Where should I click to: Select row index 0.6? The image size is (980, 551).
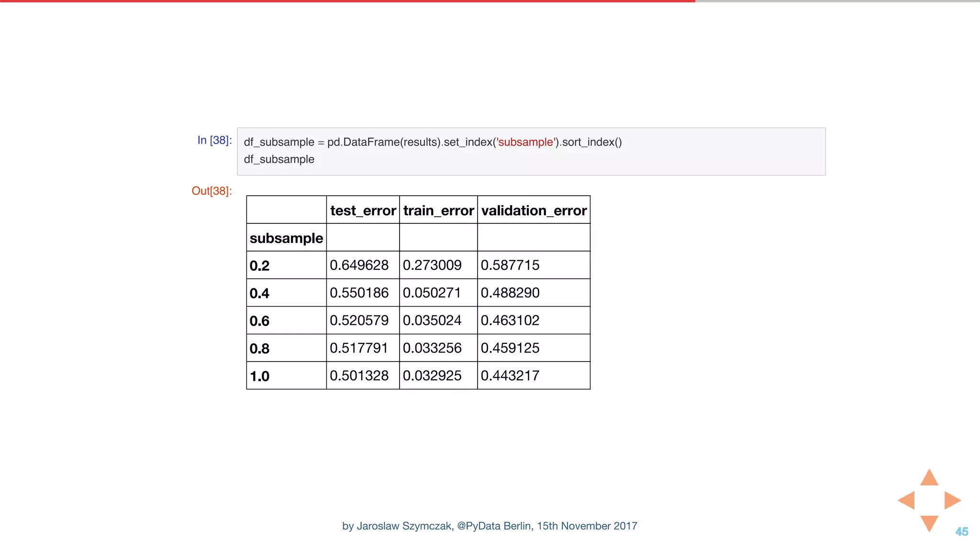(259, 321)
